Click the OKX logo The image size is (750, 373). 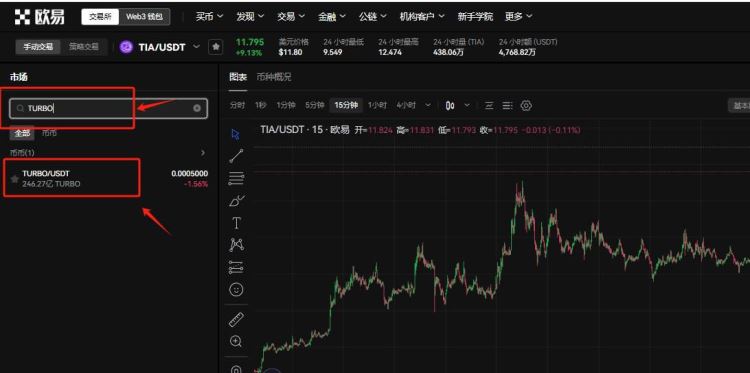click(39, 17)
